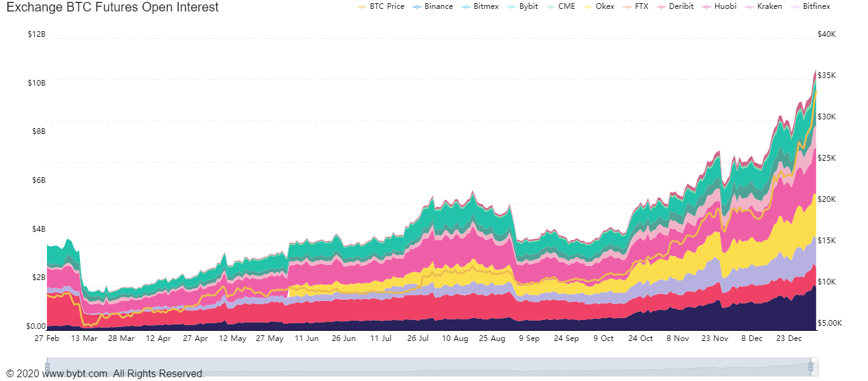Click the $10B left axis label
The width and height of the screenshot is (868, 381).
tap(36, 83)
